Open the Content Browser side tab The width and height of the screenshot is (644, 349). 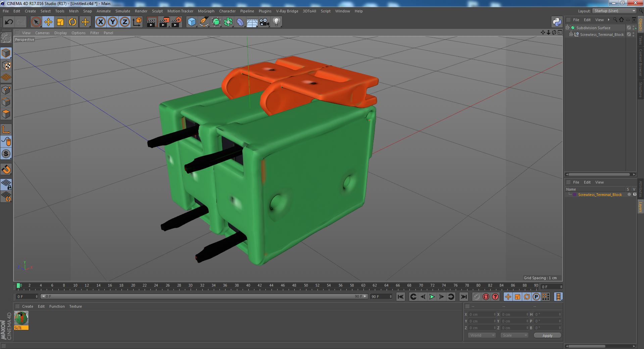pos(640,62)
